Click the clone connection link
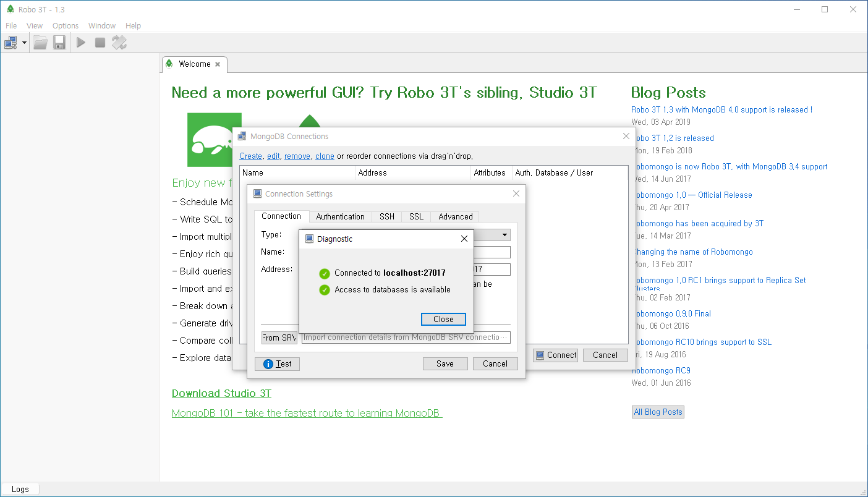 (325, 156)
